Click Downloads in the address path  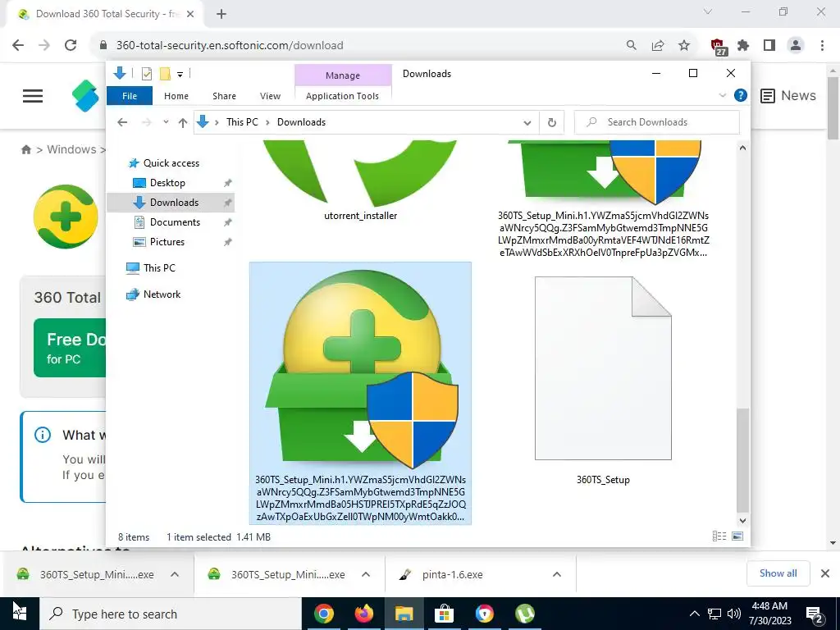coord(301,122)
